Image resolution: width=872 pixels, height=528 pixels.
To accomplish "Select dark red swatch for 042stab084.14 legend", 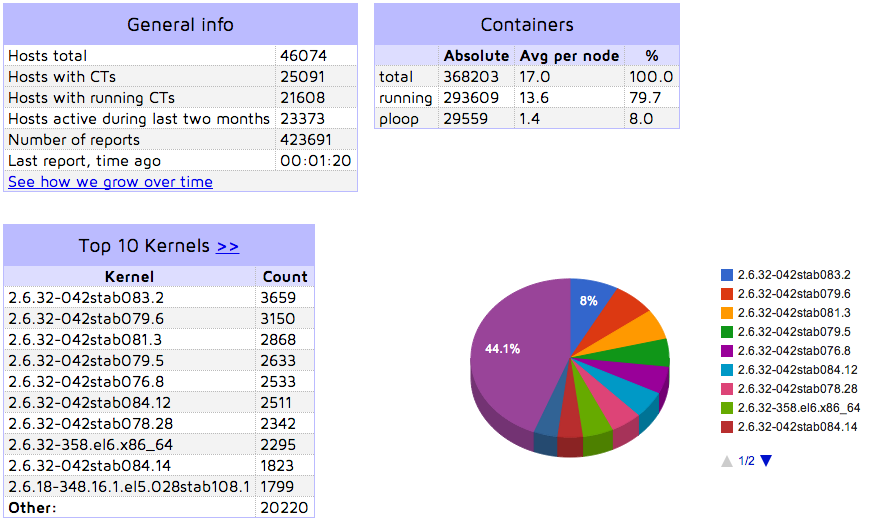I will coord(727,427).
